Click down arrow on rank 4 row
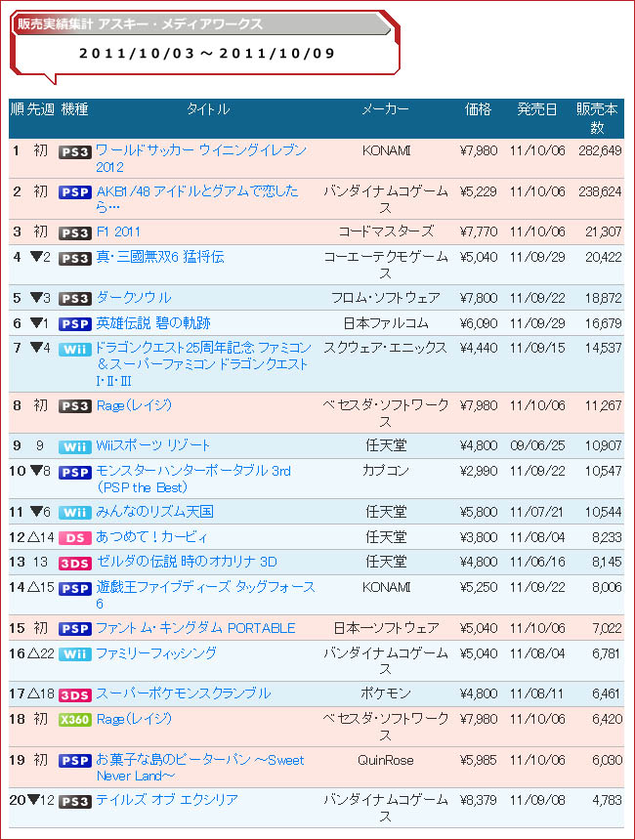The image size is (635, 840). tap(36, 256)
